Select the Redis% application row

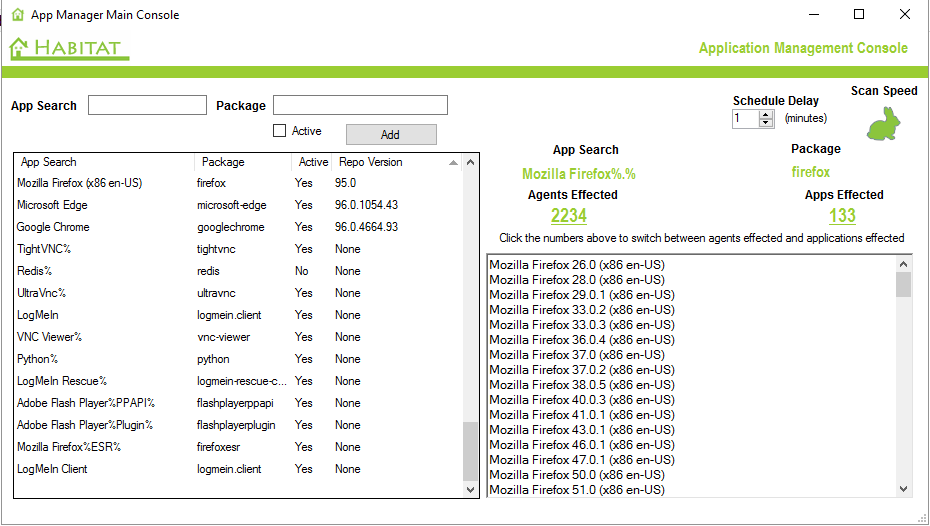(x=34, y=271)
